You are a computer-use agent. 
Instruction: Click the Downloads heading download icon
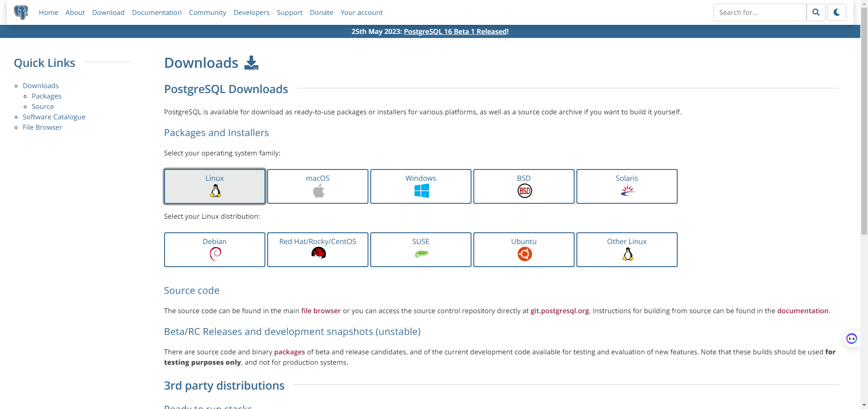(x=251, y=63)
